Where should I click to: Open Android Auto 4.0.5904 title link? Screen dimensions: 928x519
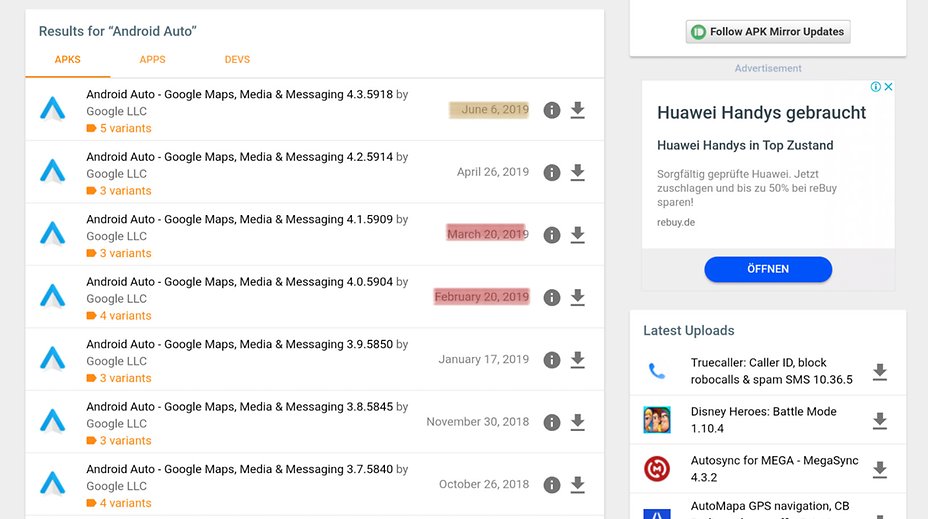(x=240, y=282)
